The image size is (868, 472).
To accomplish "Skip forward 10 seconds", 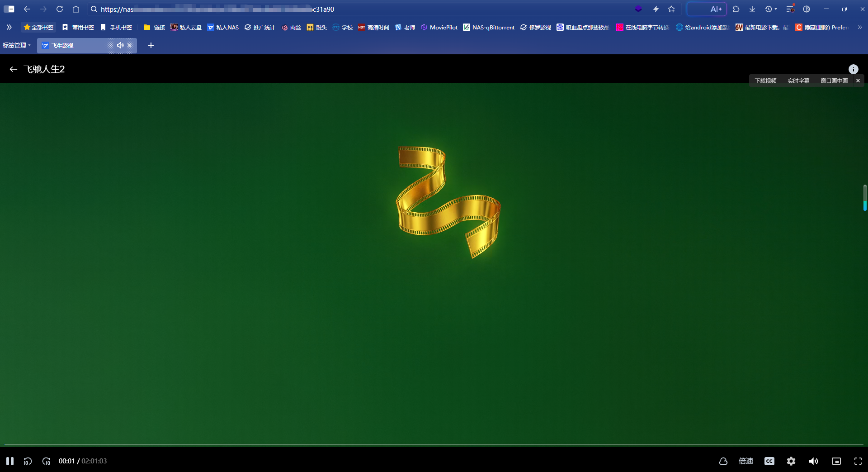I will point(46,461).
